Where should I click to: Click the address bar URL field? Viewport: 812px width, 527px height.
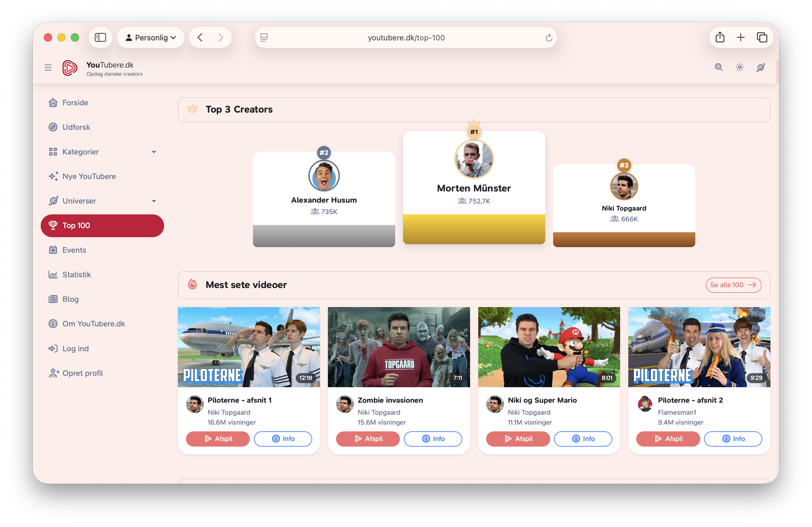[406, 38]
